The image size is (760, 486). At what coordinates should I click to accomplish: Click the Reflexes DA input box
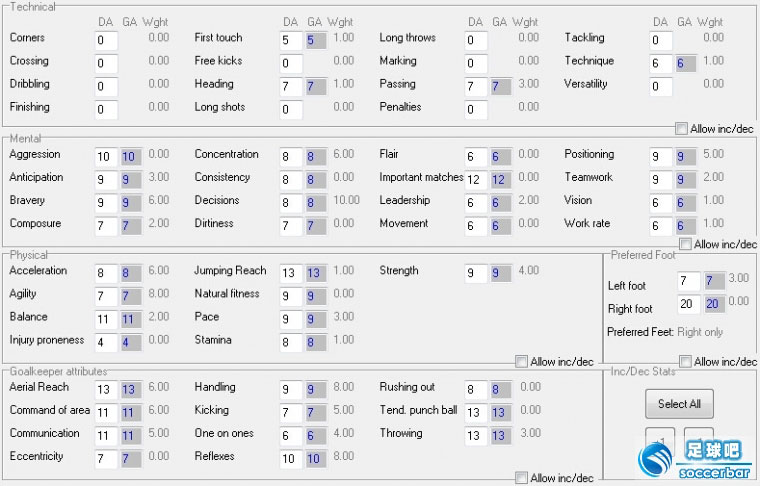pos(290,459)
